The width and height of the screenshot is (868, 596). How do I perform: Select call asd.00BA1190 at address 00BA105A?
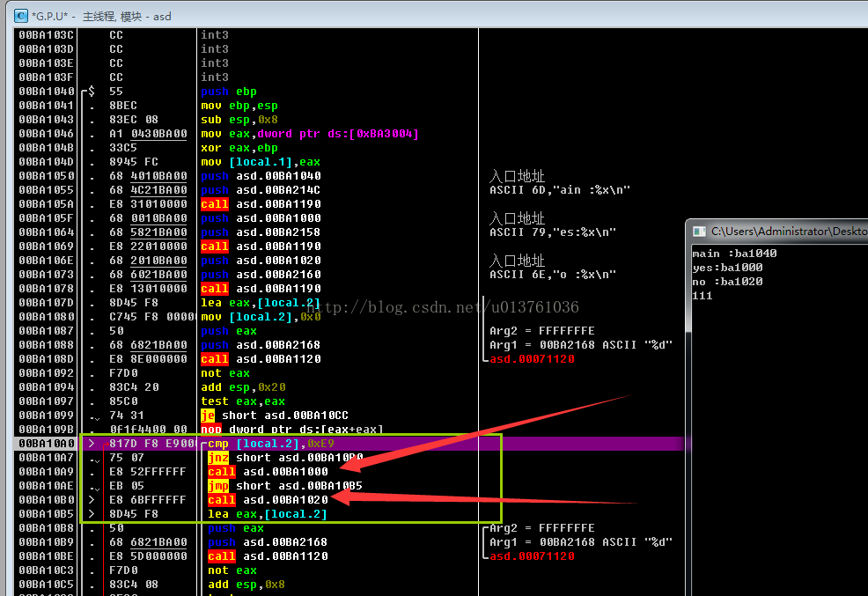pos(261,204)
